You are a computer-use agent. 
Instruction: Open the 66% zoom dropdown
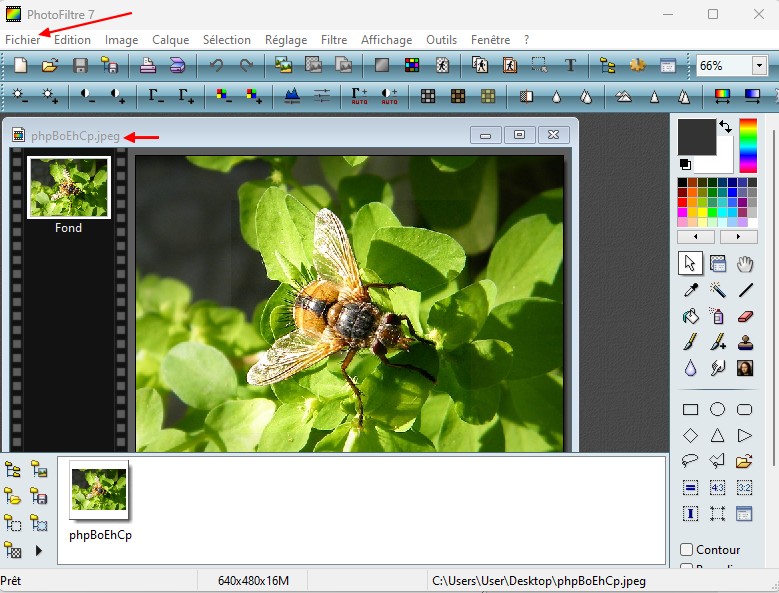[x=759, y=66]
